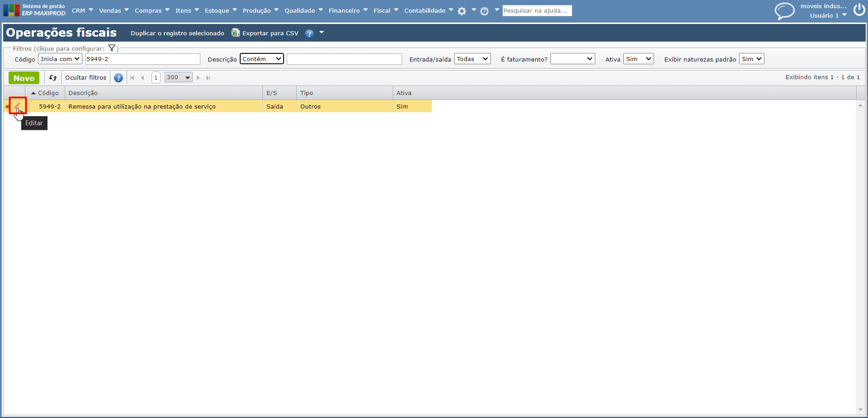Image resolution: width=868 pixels, height=418 pixels.
Task: Open the chat speech bubble
Action: (784, 11)
